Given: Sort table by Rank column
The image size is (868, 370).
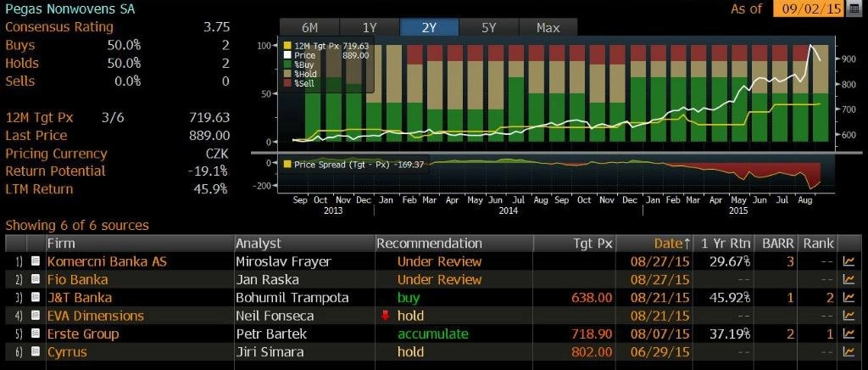Looking at the screenshot, I should click(x=818, y=244).
